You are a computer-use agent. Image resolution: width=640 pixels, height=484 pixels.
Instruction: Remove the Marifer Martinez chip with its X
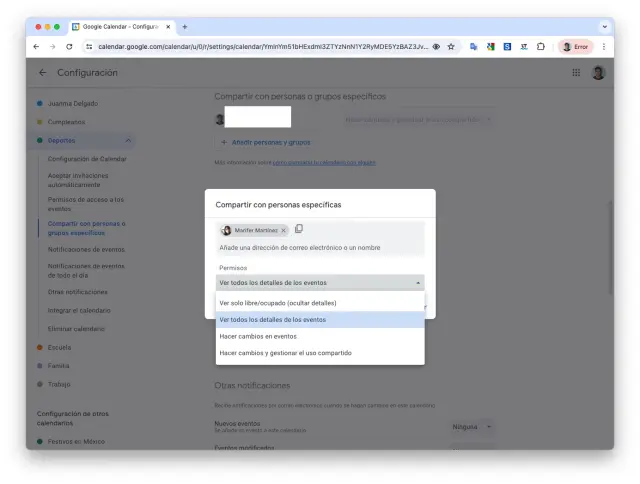(x=284, y=230)
